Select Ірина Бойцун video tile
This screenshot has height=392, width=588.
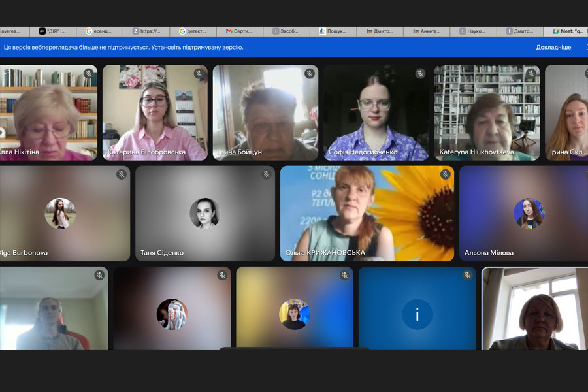click(265, 113)
